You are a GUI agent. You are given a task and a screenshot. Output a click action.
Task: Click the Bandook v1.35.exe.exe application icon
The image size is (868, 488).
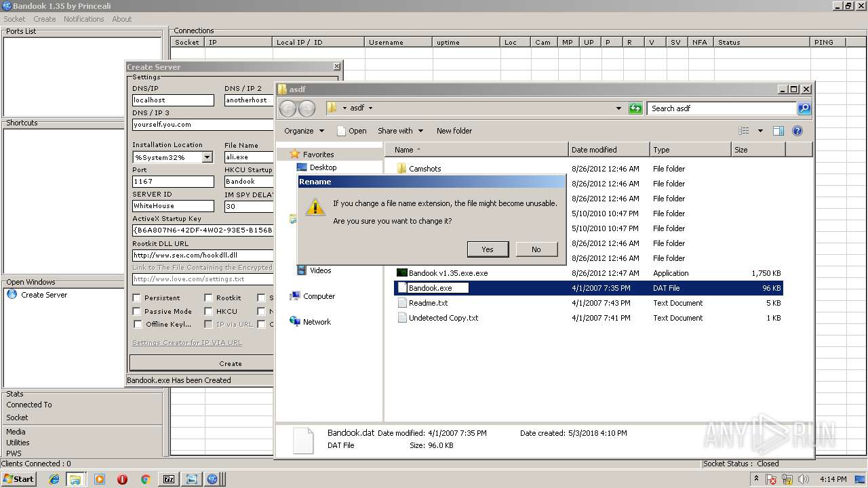(x=401, y=273)
